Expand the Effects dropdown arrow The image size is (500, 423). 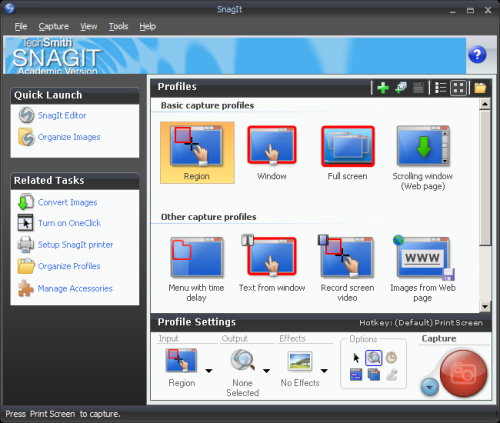(324, 371)
